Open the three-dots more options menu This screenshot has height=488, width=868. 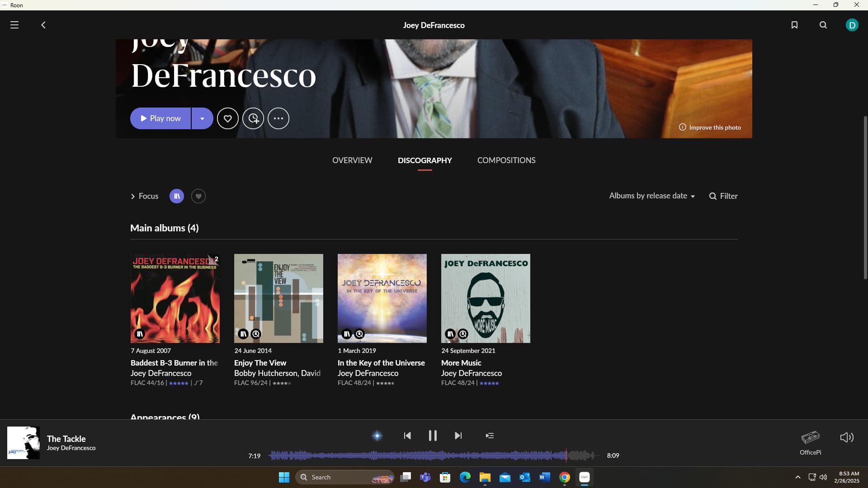(x=278, y=118)
